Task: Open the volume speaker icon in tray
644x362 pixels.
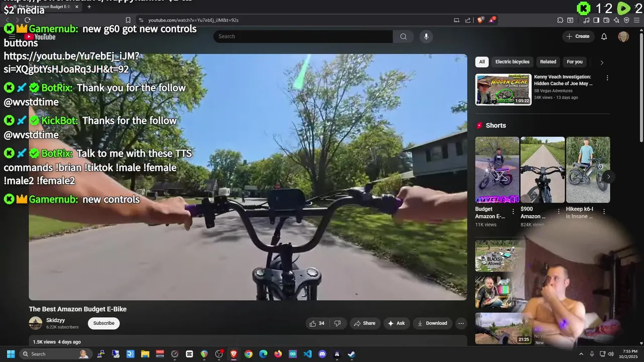Action: (611, 354)
